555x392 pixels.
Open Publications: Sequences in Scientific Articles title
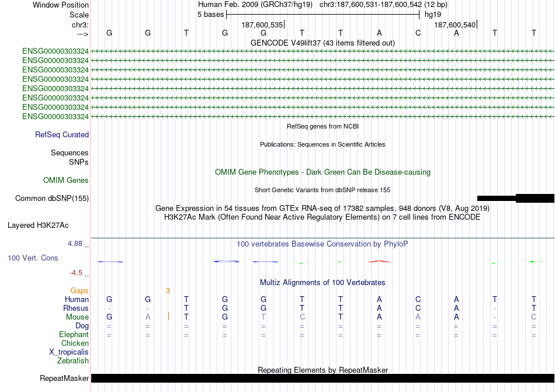click(x=322, y=144)
